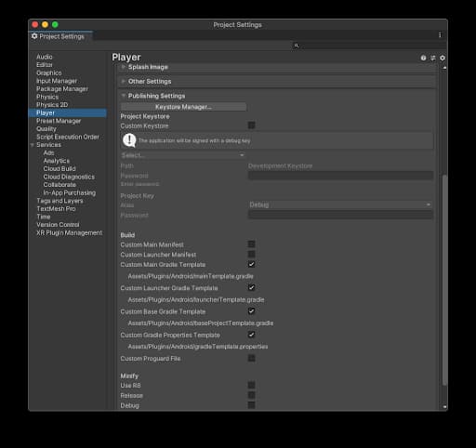Click the search magnifier icon
Screen dimensions: 476x448
(x=297, y=46)
